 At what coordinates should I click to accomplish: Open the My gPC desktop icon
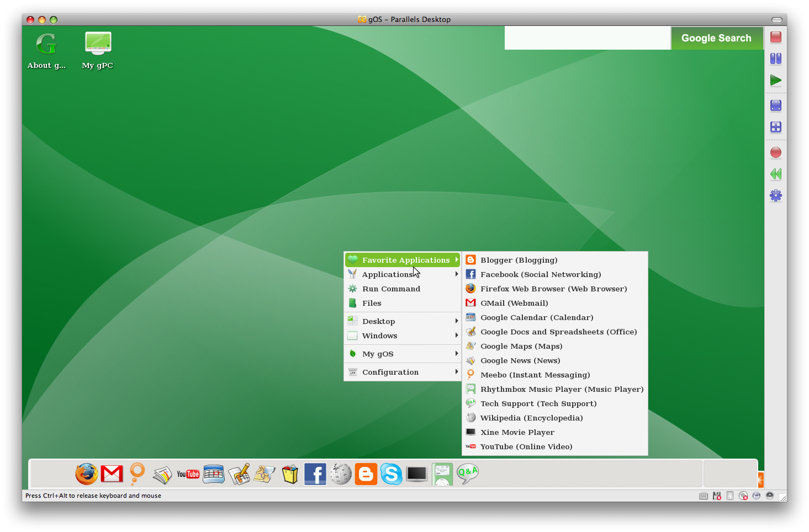(98, 51)
